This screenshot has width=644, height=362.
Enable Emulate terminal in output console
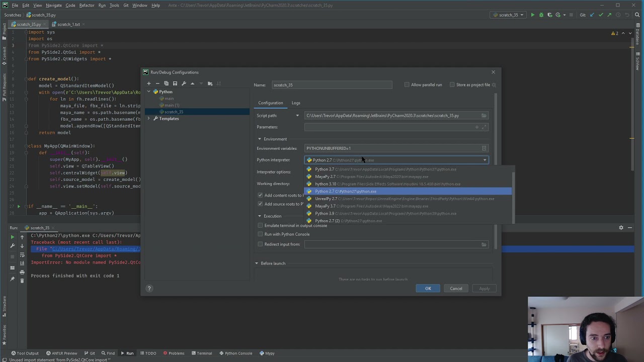point(260,226)
